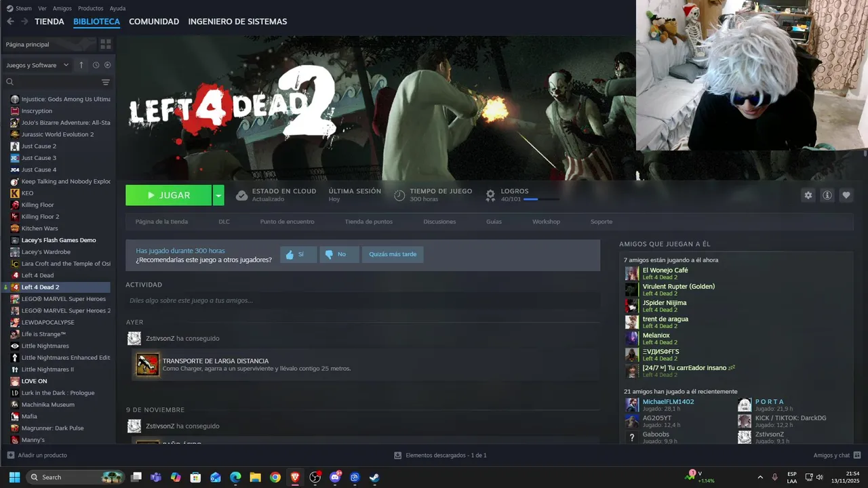Add Left 4 Dead 2 to favorites heart
The height and width of the screenshot is (488, 868).
tap(846, 195)
